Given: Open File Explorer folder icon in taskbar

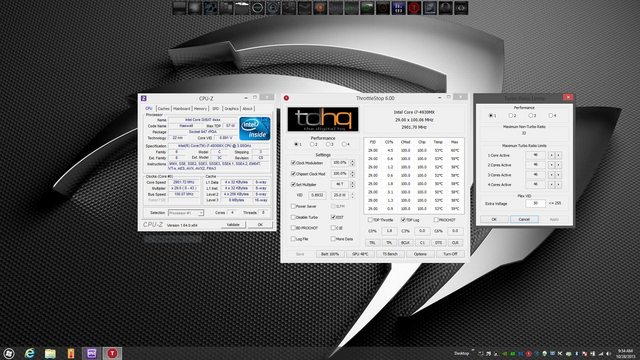Looking at the screenshot, I should (x=50, y=353).
